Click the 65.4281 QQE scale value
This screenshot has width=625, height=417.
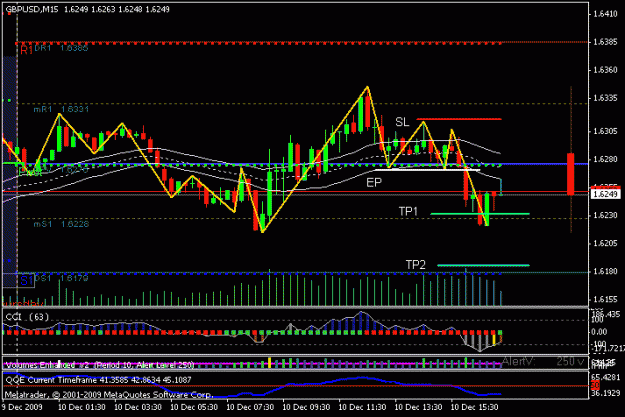[606, 377]
